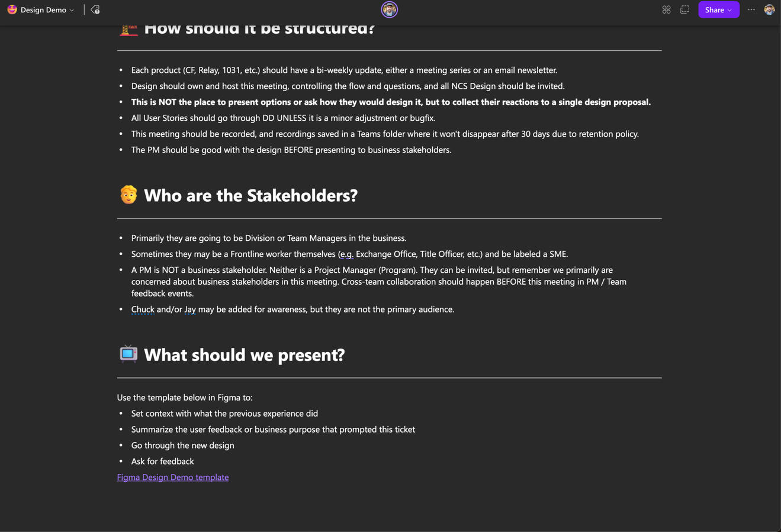Click the copy as Loop component icon
781x532 pixels.
point(684,10)
